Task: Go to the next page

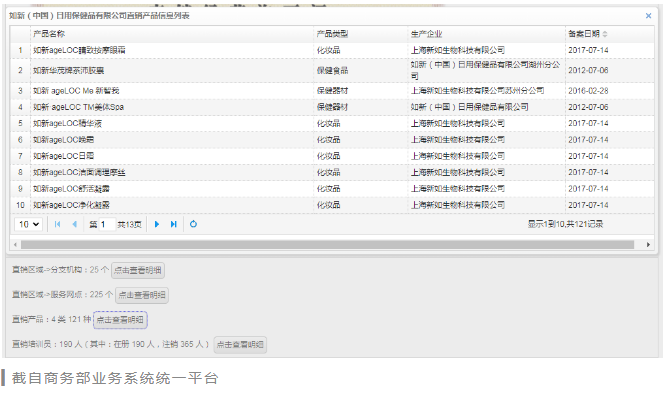Action: pyautogui.click(x=157, y=224)
